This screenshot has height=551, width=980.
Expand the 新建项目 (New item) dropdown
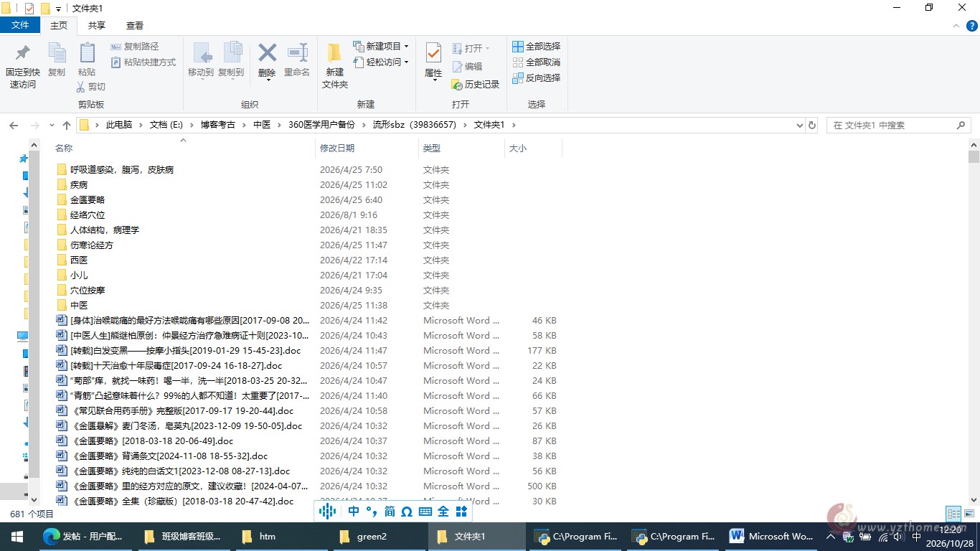(406, 47)
